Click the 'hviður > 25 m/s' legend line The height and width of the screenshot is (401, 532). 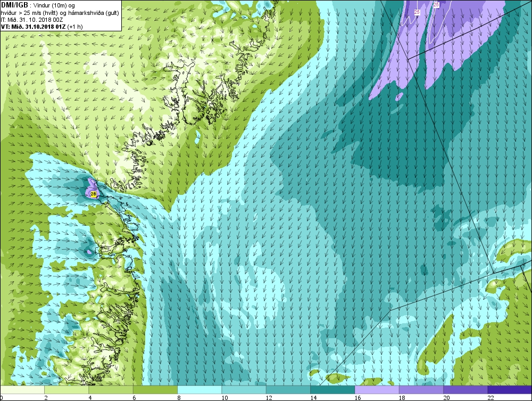point(60,13)
